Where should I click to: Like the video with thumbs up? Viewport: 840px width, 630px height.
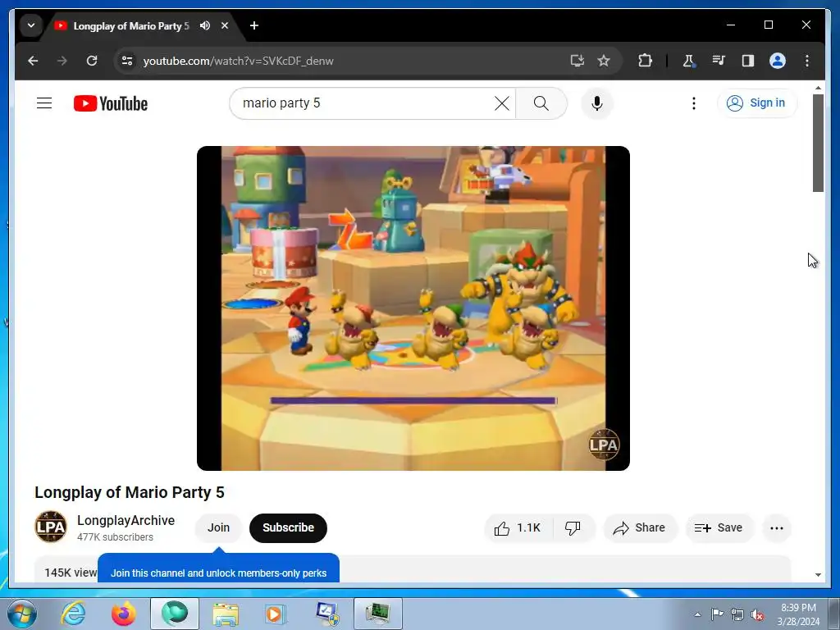click(518, 528)
